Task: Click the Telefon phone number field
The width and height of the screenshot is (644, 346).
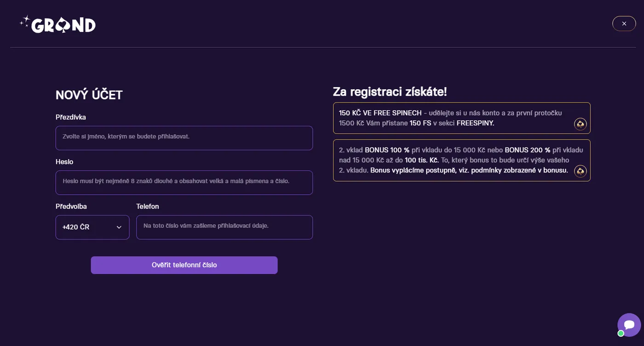Action: 224,227
